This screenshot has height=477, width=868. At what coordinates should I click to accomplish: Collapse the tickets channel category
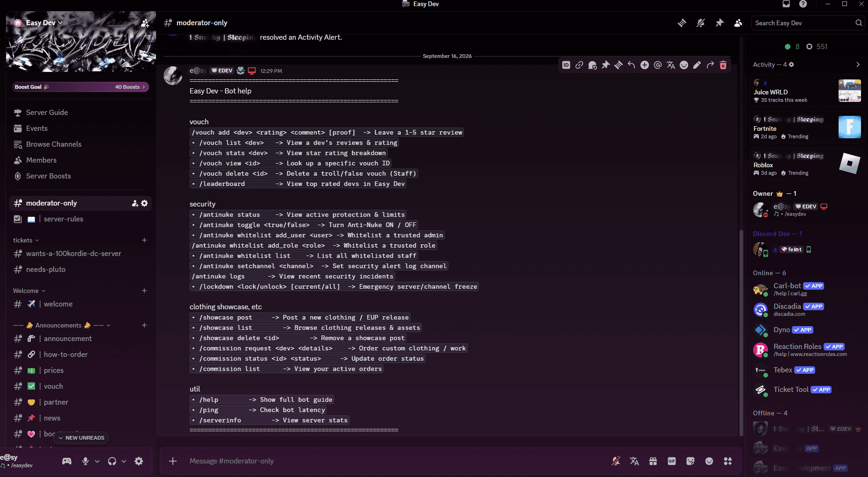click(x=26, y=240)
